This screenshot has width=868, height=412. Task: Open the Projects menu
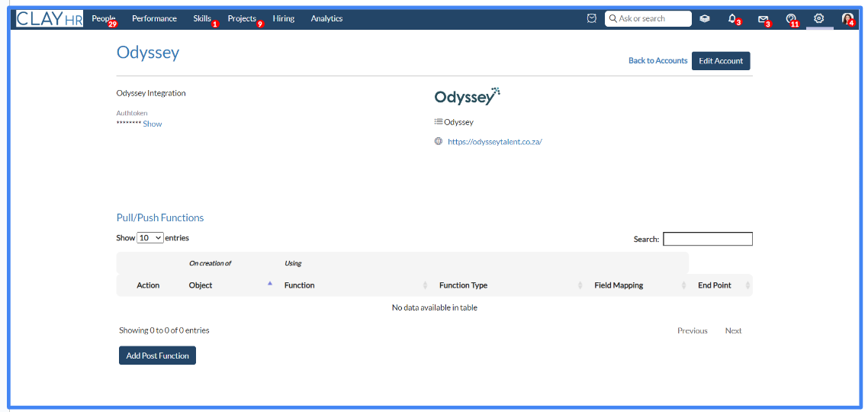(x=242, y=18)
